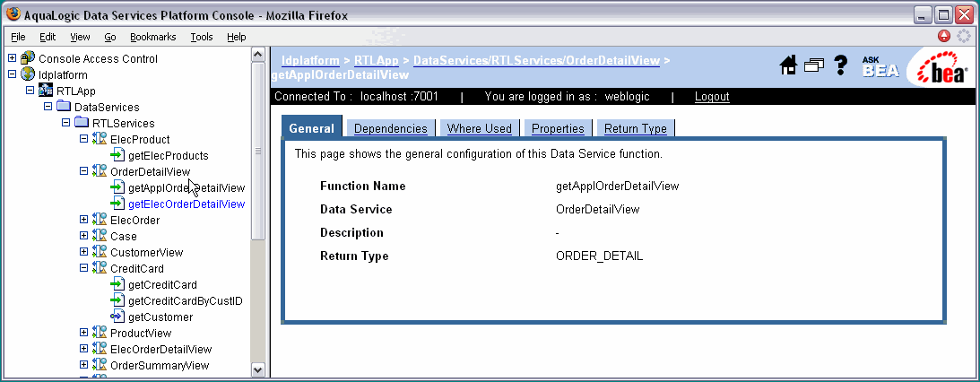Click the DataServices folder icon
The width and height of the screenshot is (980, 382).
(63, 107)
